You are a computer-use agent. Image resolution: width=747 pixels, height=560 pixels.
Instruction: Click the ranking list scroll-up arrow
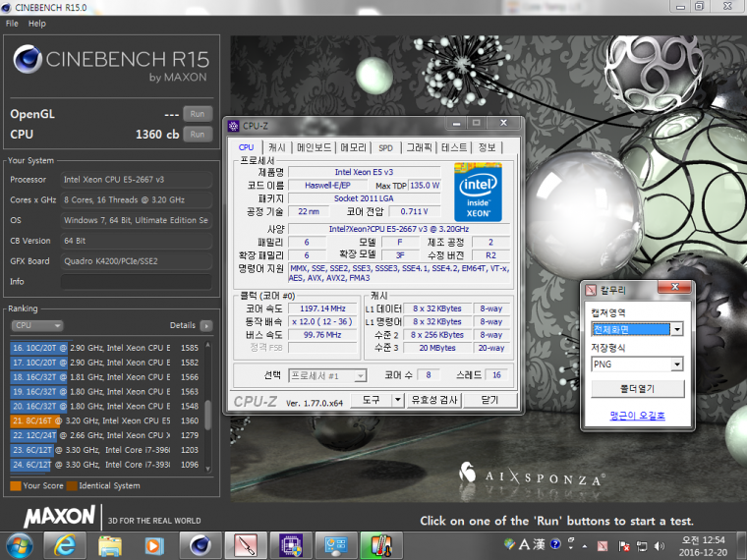[x=207, y=344]
